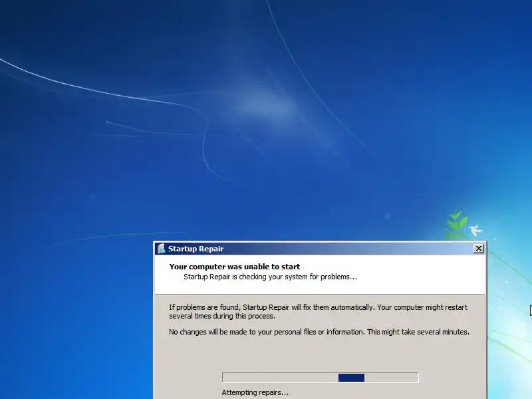Click the 'Your computer was unable to start' heading
The image size is (532, 399).
coord(235,267)
